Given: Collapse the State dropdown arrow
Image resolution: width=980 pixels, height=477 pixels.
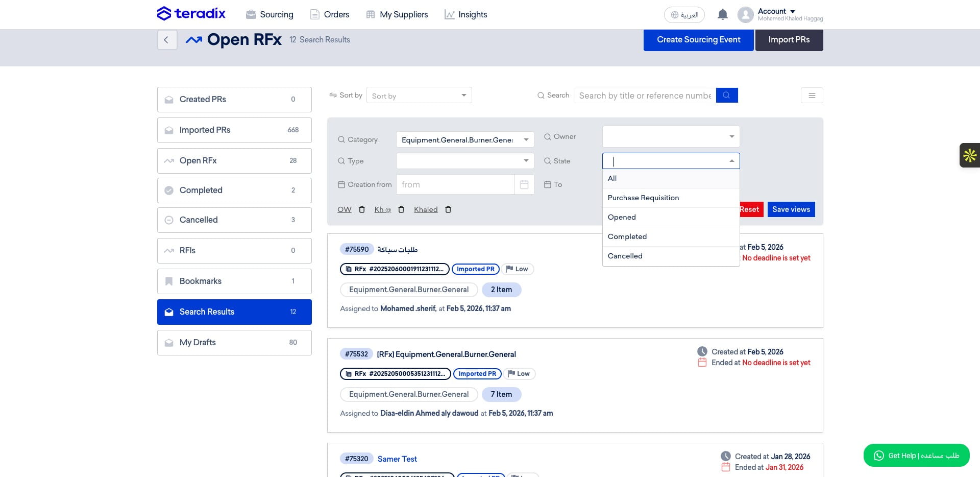Looking at the screenshot, I should click(x=731, y=161).
